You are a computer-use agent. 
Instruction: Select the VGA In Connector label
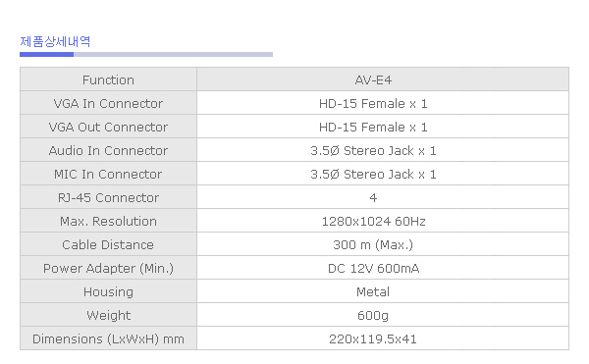tap(109, 103)
